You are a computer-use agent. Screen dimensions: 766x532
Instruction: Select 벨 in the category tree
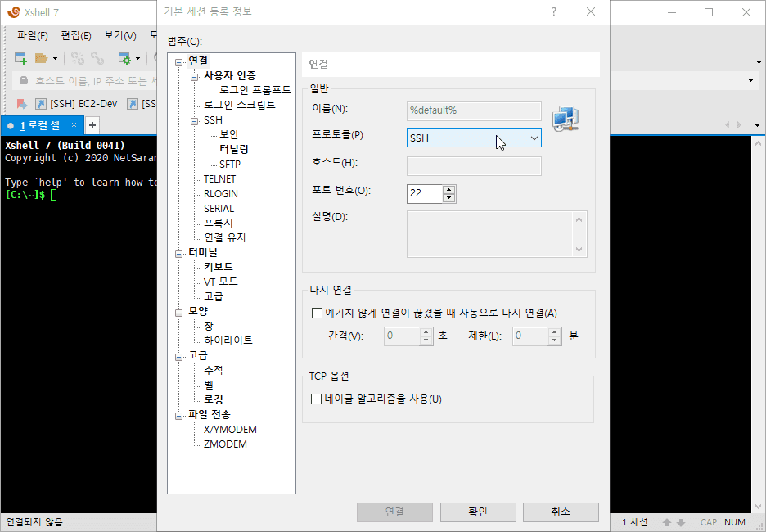tap(209, 385)
